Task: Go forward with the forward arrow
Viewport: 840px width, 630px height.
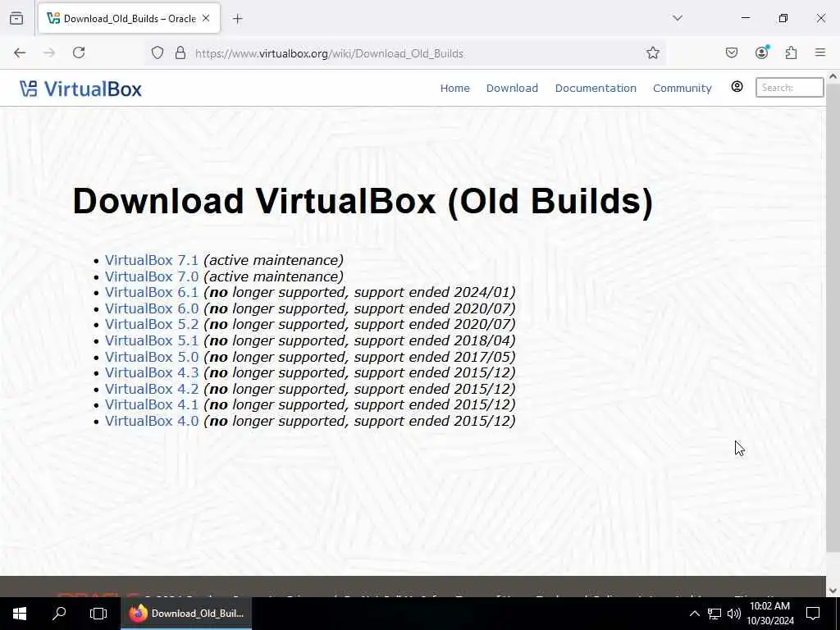Action: tap(49, 52)
